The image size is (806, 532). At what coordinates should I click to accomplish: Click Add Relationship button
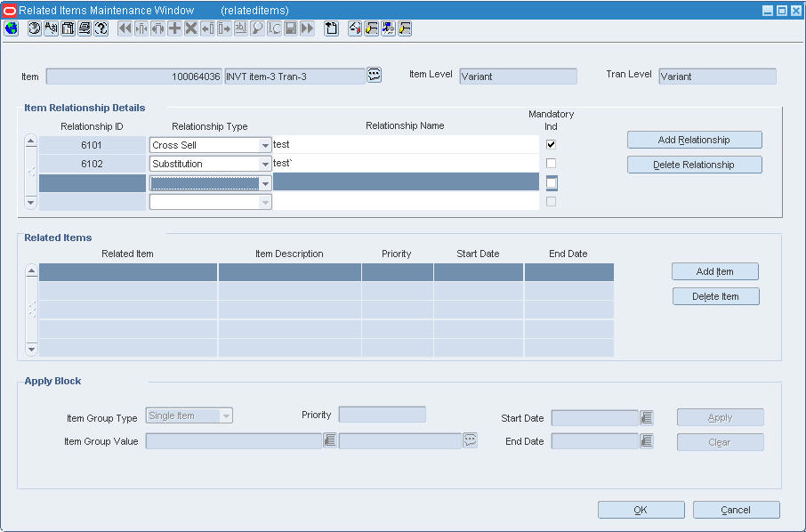tap(695, 140)
